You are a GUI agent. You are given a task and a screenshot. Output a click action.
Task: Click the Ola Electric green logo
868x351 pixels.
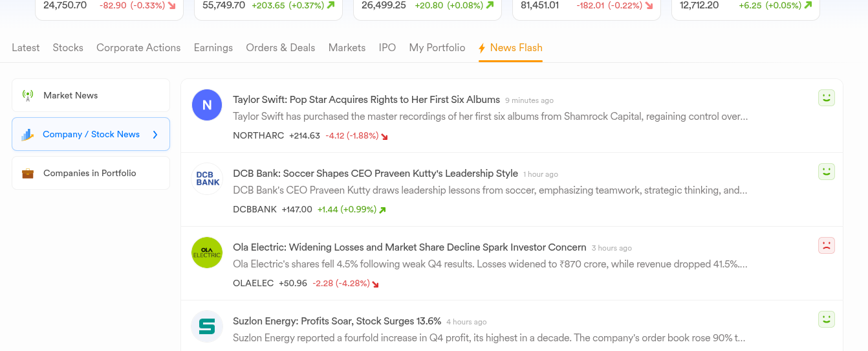tap(207, 253)
